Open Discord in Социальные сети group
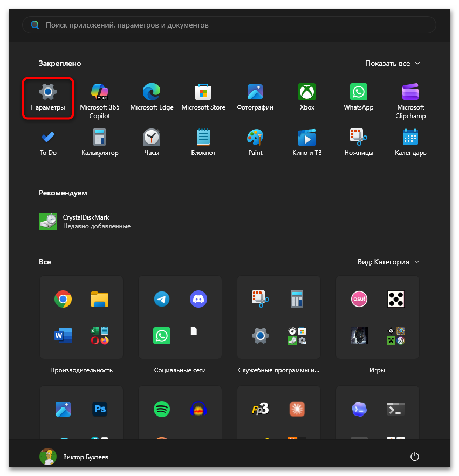The width and height of the screenshot is (459, 476). 198,299
